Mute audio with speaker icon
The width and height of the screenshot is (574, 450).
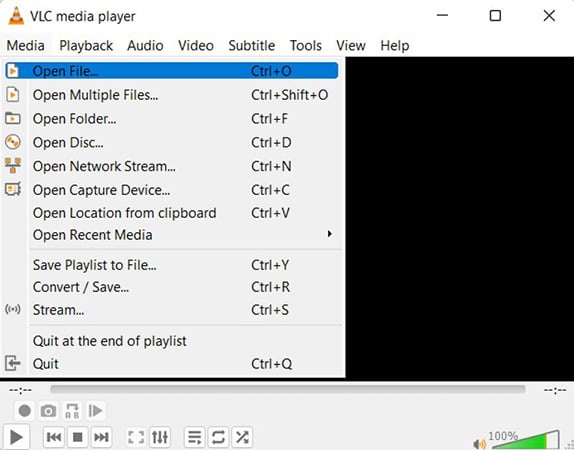[480, 444]
